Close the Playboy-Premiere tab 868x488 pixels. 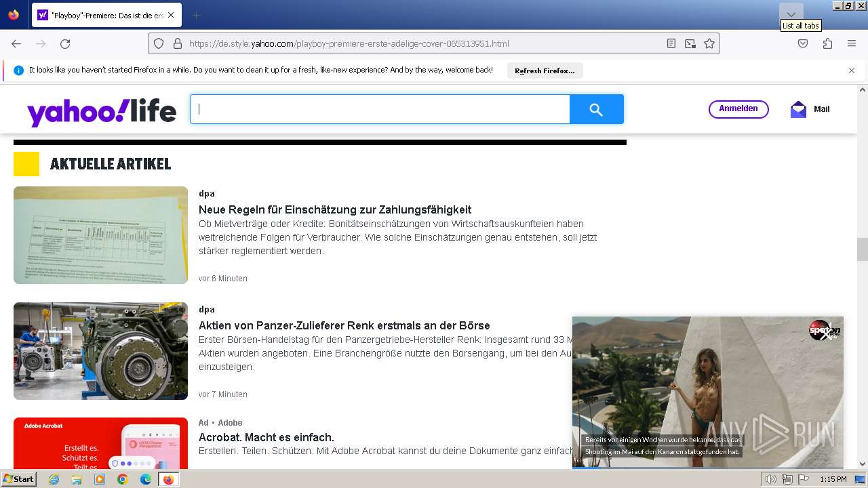click(170, 15)
